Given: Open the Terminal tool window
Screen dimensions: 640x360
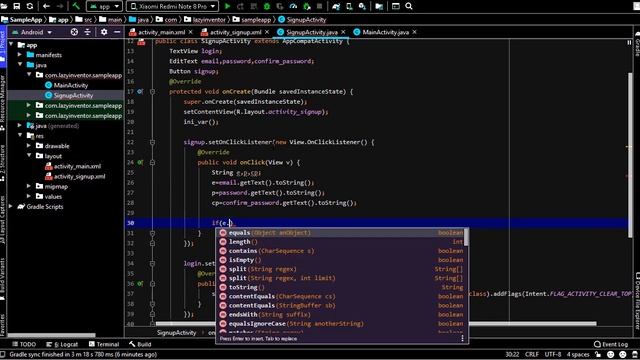Looking at the screenshot, I should coord(104,344).
